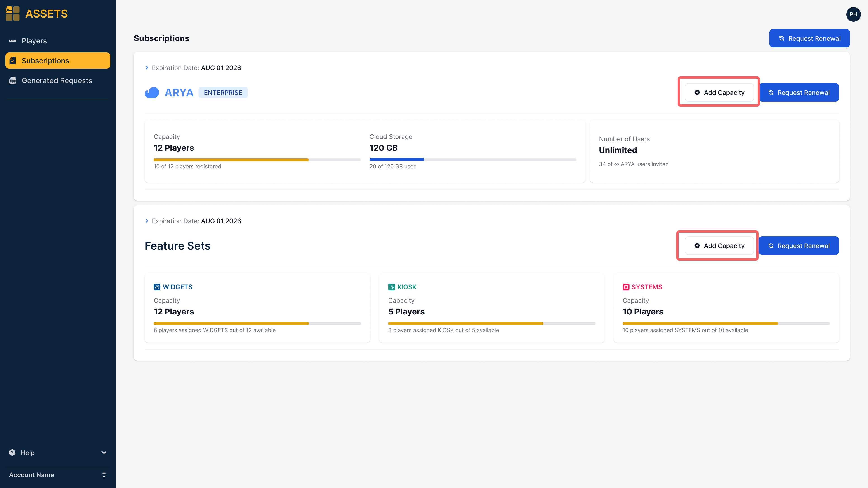The image size is (868, 488).
Task: Expand the Help menu chevron
Action: coord(104,452)
